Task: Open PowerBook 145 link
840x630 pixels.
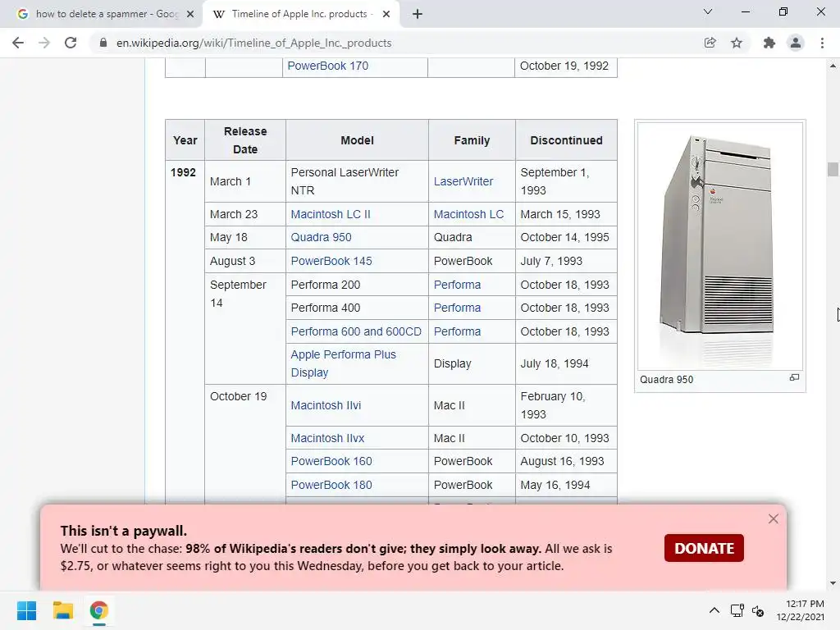Action: point(331,261)
